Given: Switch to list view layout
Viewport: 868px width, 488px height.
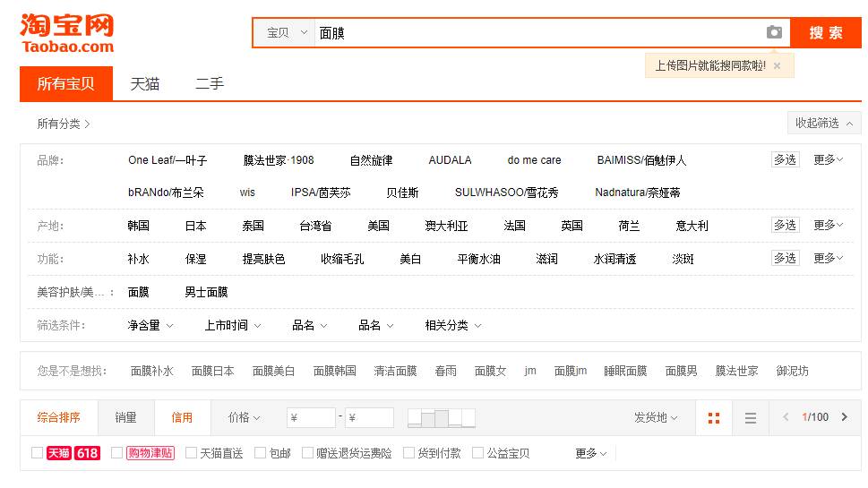Looking at the screenshot, I should (750, 418).
